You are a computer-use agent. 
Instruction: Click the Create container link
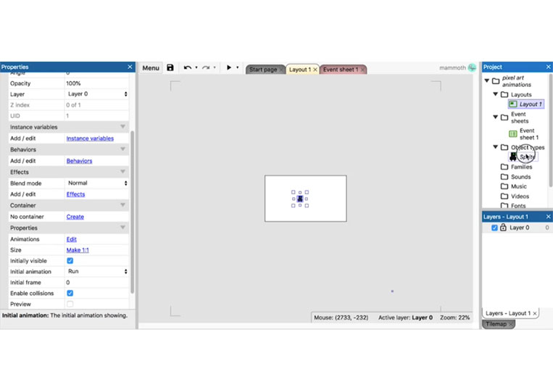coord(75,217)
